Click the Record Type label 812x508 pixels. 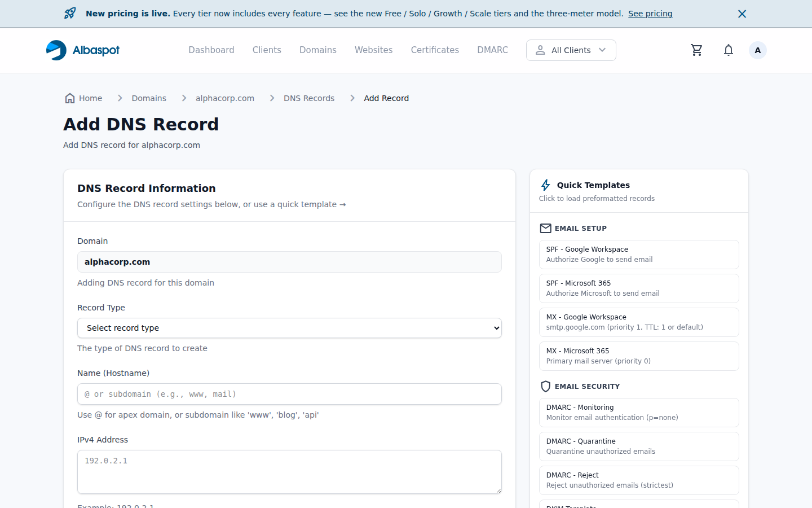101,308
